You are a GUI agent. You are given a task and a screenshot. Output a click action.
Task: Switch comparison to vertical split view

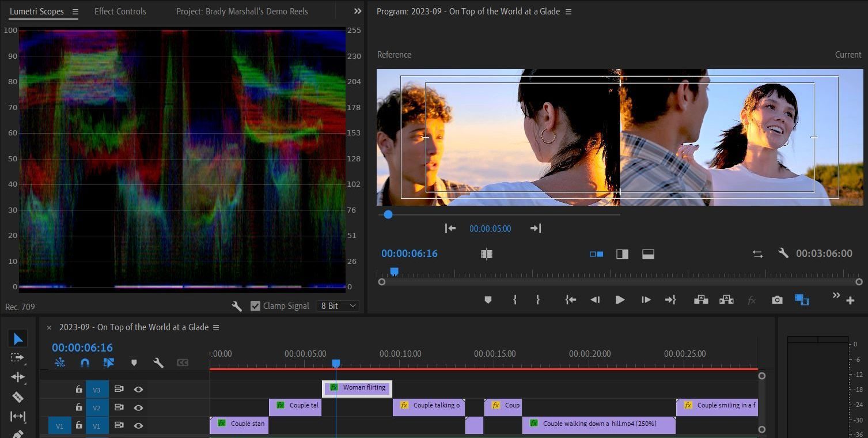622,254
